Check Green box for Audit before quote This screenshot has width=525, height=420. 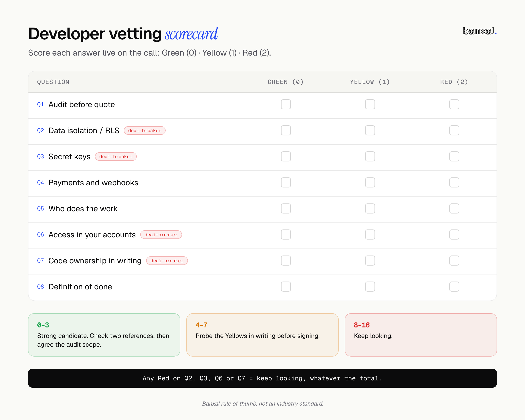coord(286,104)
